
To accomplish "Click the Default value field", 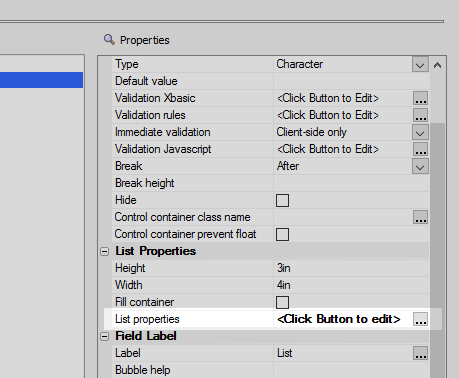I will pos(351,81).
